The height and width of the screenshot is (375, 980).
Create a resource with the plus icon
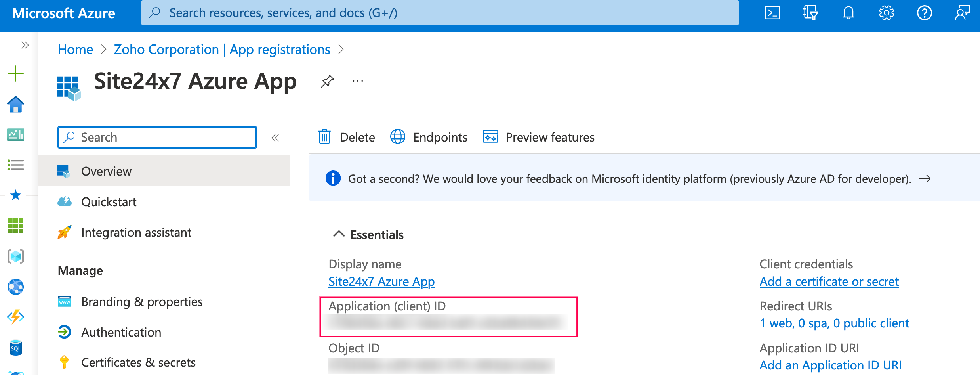(15, 73)
